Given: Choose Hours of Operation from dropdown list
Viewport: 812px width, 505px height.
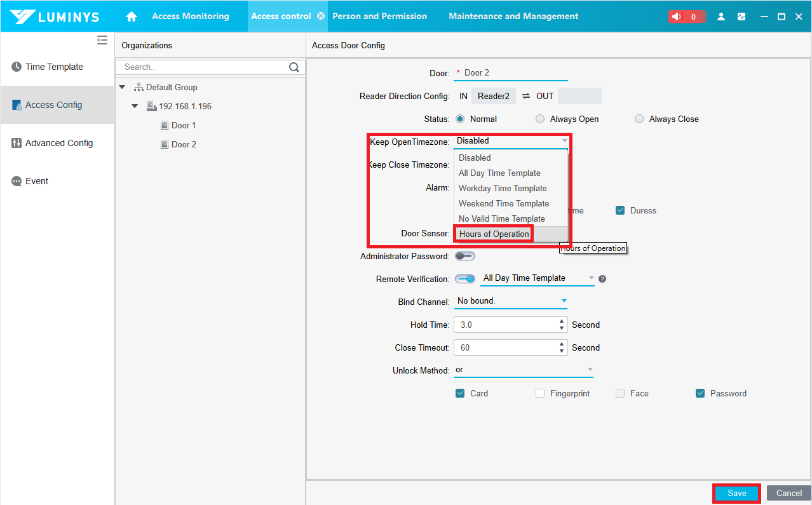Looking at the screenshot, I should click(494, 234).
